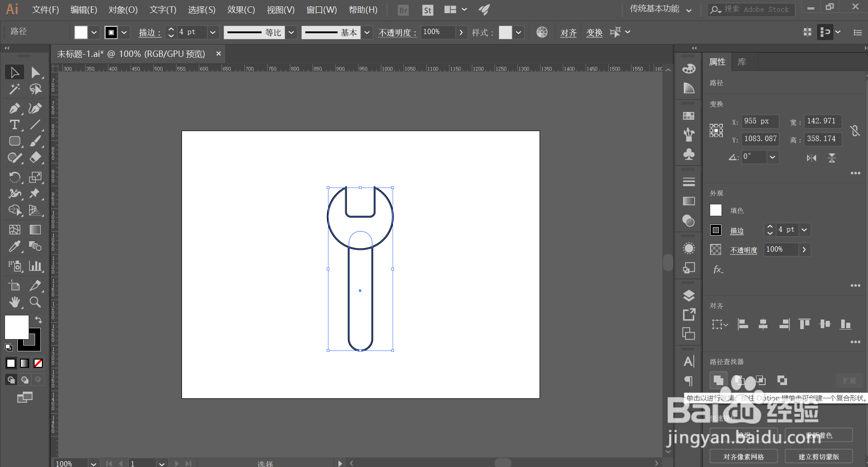Open the 文件(F) menu

45,10
